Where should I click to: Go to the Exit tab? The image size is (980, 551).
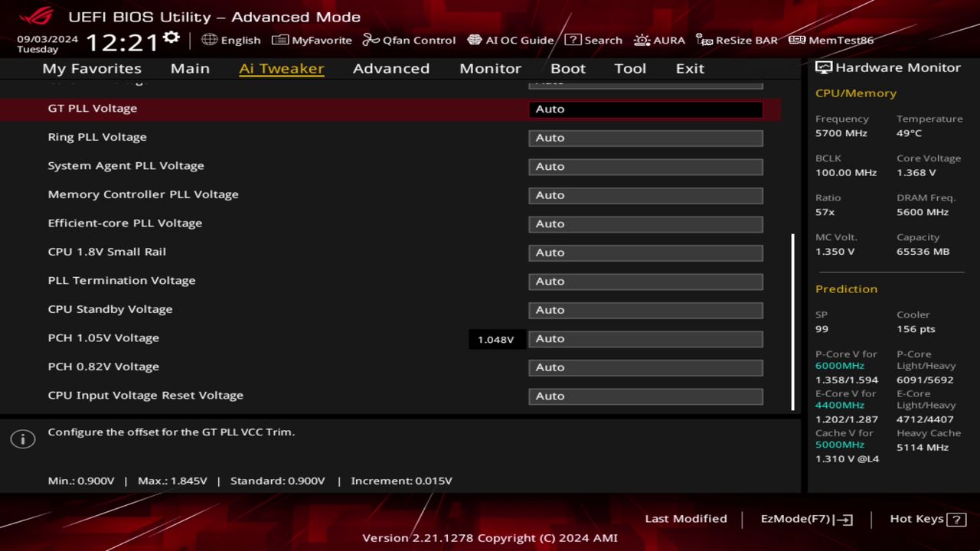point(690,68)
